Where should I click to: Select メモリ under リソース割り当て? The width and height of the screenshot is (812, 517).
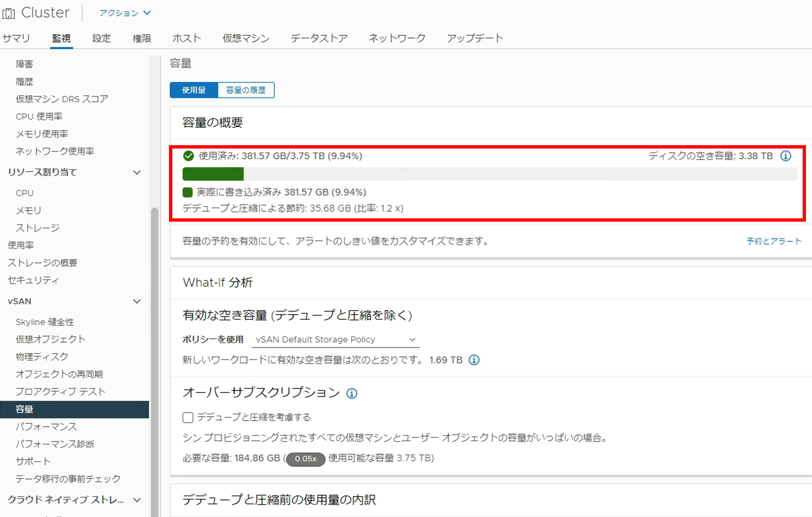point(29,211)
